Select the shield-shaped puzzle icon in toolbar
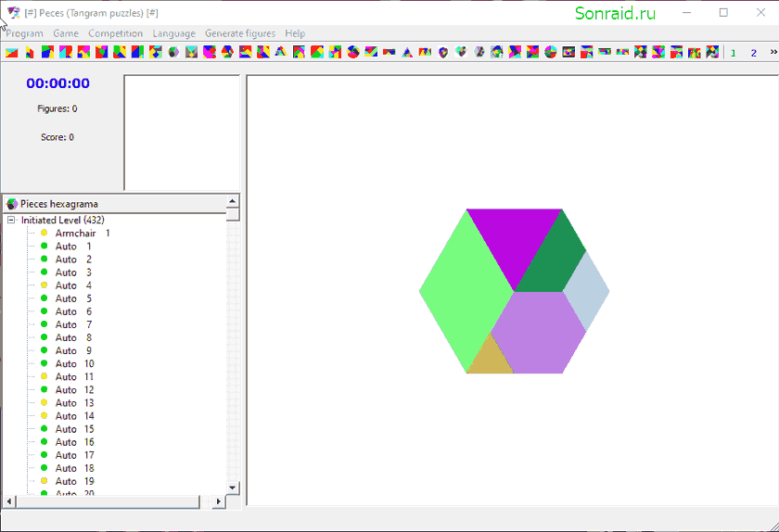779x532 pixels. point(443,52)
